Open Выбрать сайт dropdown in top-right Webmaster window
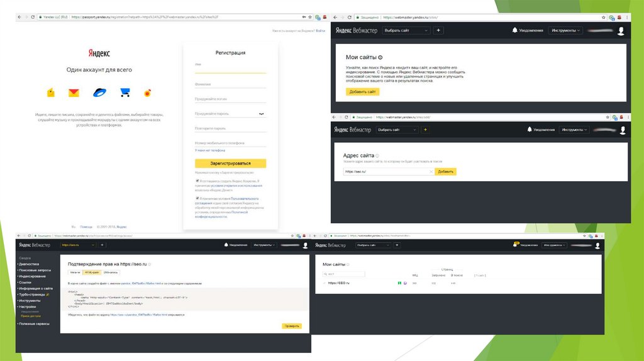 [406, 30]
